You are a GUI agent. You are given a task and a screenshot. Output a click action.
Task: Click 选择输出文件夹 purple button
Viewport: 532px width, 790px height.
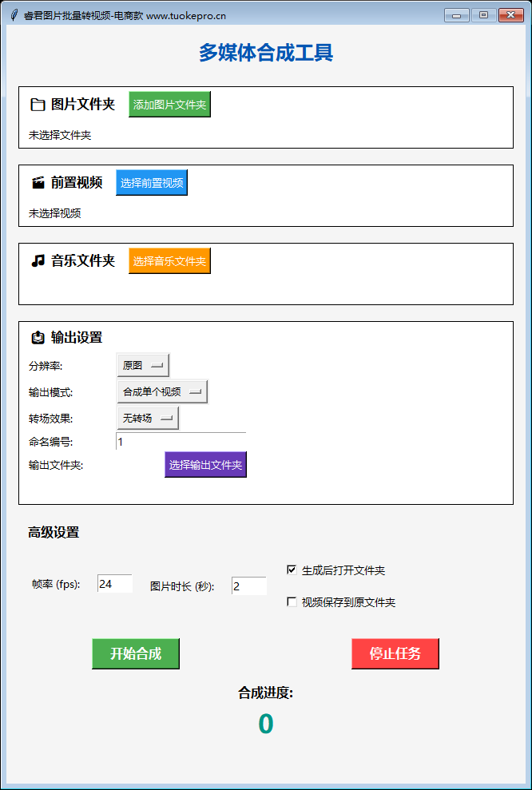tap(205, 465)
